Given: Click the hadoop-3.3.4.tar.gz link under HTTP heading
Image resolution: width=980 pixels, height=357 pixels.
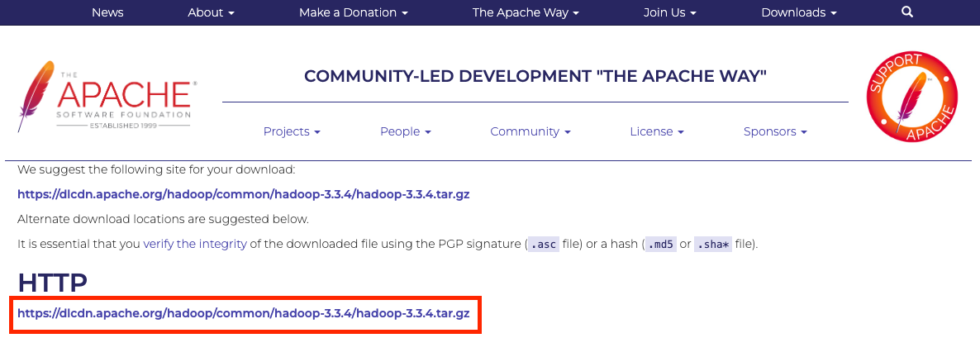Looking at the screenshot, I should click(244, 313).
